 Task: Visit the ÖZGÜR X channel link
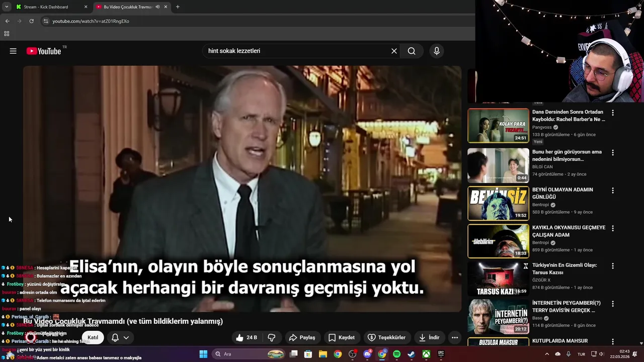click(x=541, y=280)
